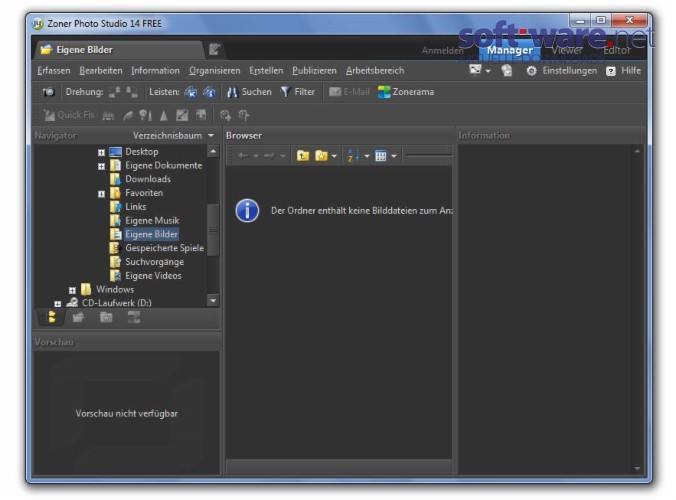This screenshot has height=500, width=676.
Task: Open favorites folder dropdown arrow
Action: (334, 156)
